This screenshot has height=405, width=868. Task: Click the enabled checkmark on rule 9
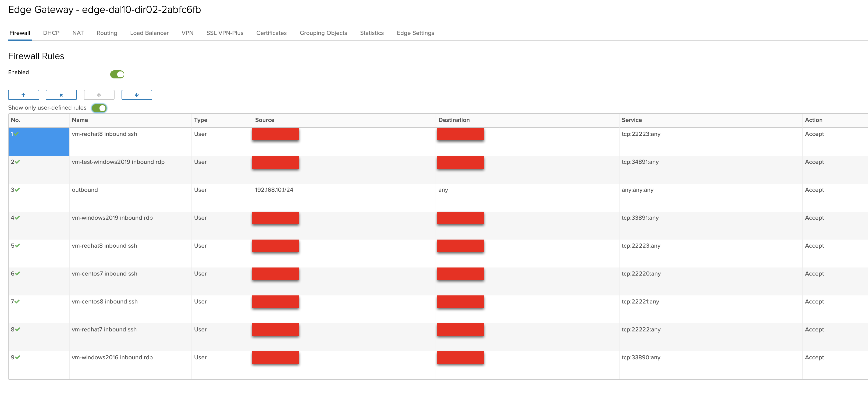[17, 357]
